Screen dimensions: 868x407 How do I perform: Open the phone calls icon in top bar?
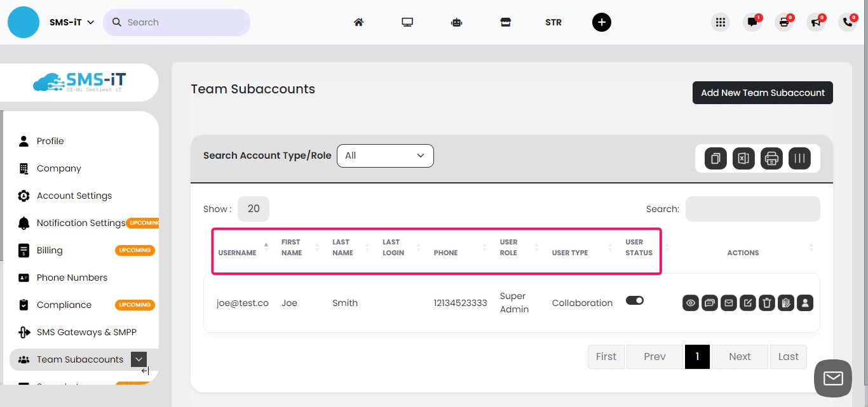[847, 22]
